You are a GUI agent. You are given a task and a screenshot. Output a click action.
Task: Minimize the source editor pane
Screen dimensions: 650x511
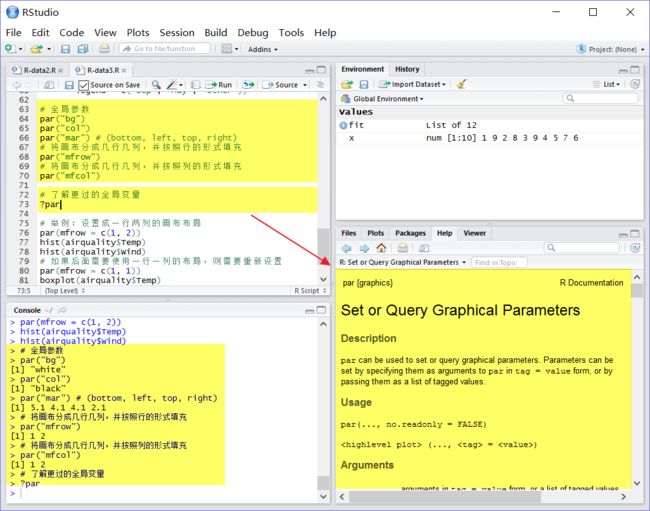pos(309,70)
